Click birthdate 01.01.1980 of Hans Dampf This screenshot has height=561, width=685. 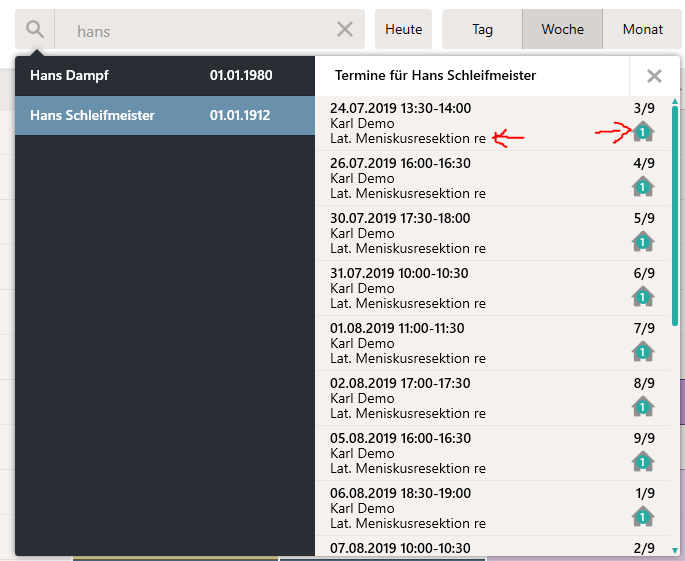(241, 76)
